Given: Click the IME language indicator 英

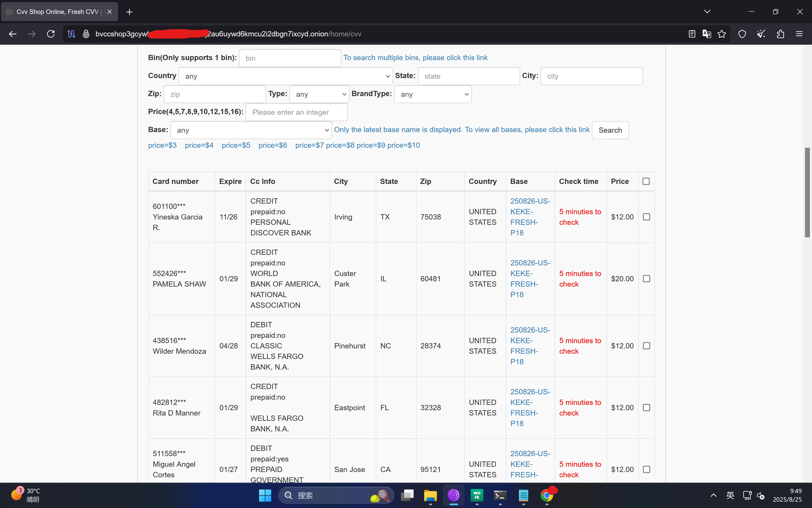Looking at the screenshot, I should 730,495.
